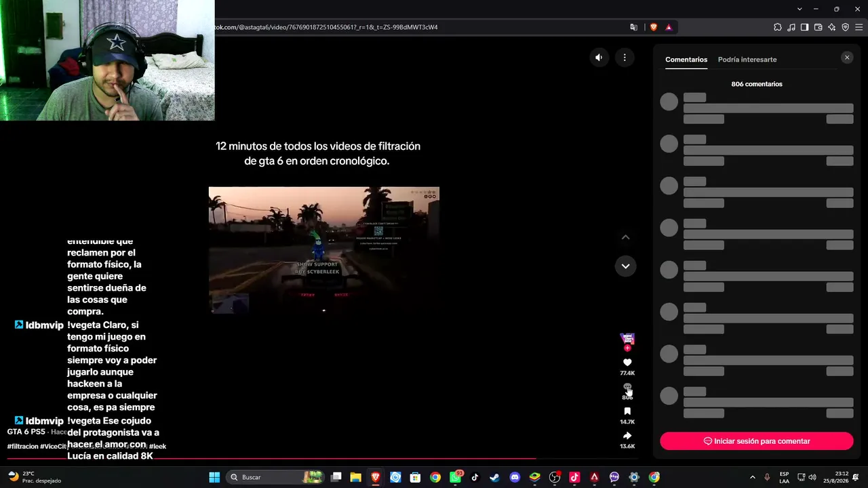
Task: Open WhatsApp from the taskbar
Action: click(456, 477)
